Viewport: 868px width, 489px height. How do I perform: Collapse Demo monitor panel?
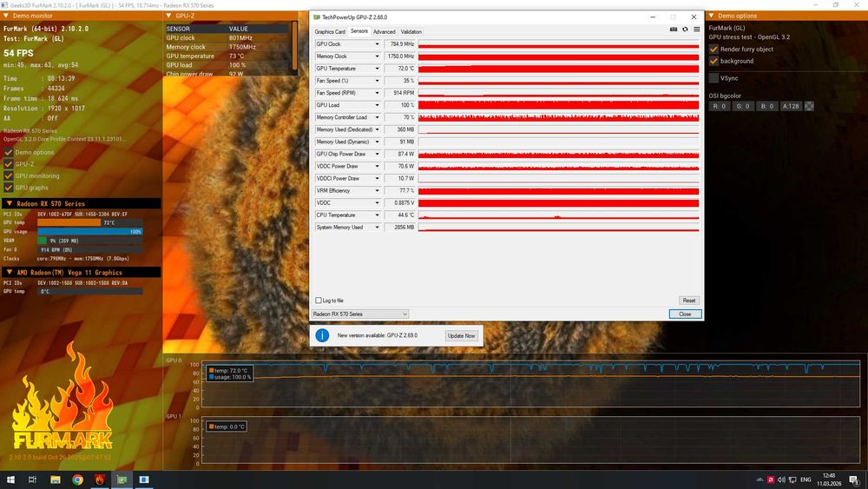point(5,16)
